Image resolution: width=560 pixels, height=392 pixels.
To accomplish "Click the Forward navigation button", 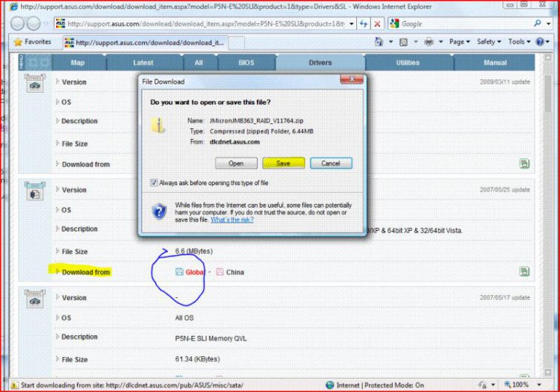I will click(x=34, y=24).
